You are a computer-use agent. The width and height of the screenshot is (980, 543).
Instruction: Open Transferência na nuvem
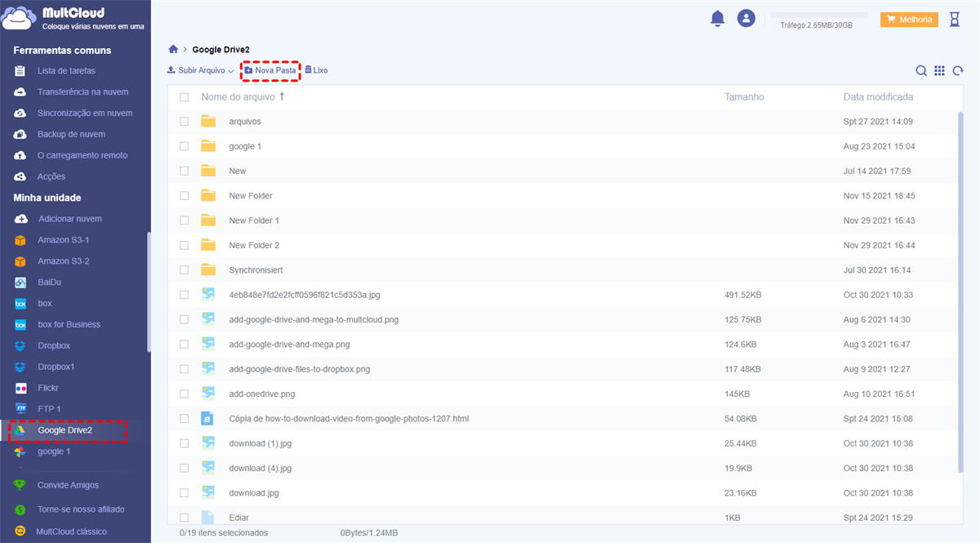tap(82, 92)
